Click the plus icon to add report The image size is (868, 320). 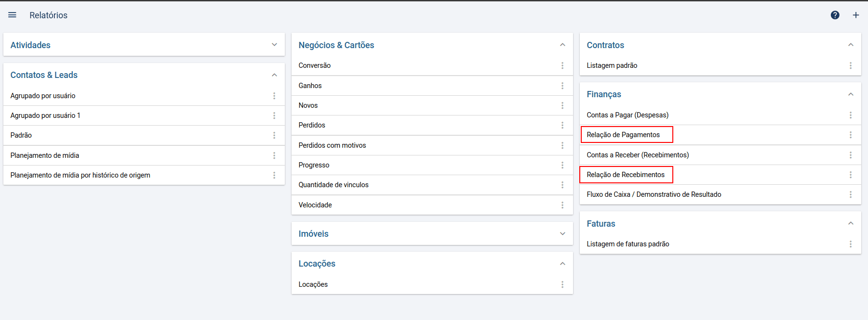[856, 15]
